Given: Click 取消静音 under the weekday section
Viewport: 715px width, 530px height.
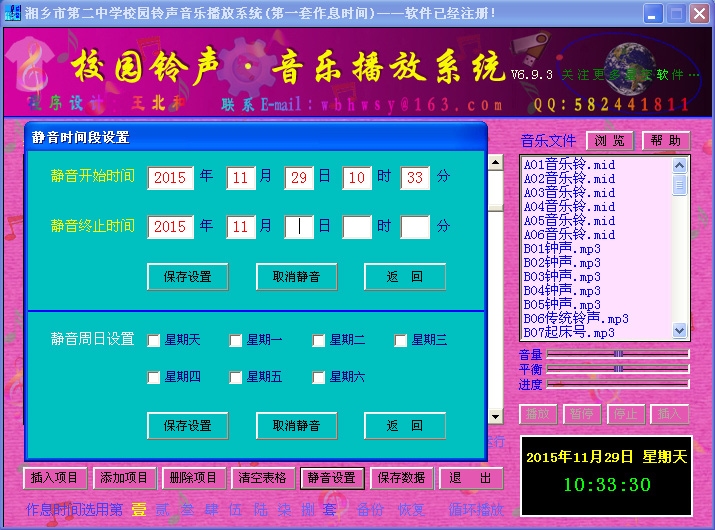Looking at the screenshot, I should [296, 426].
